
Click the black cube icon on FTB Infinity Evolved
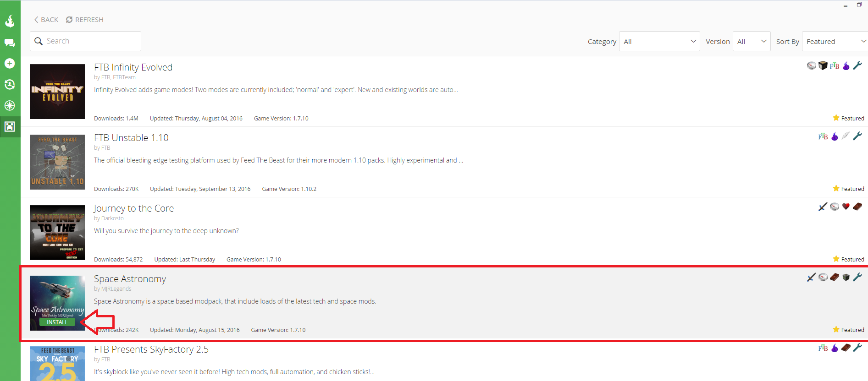tap(823, 65)
